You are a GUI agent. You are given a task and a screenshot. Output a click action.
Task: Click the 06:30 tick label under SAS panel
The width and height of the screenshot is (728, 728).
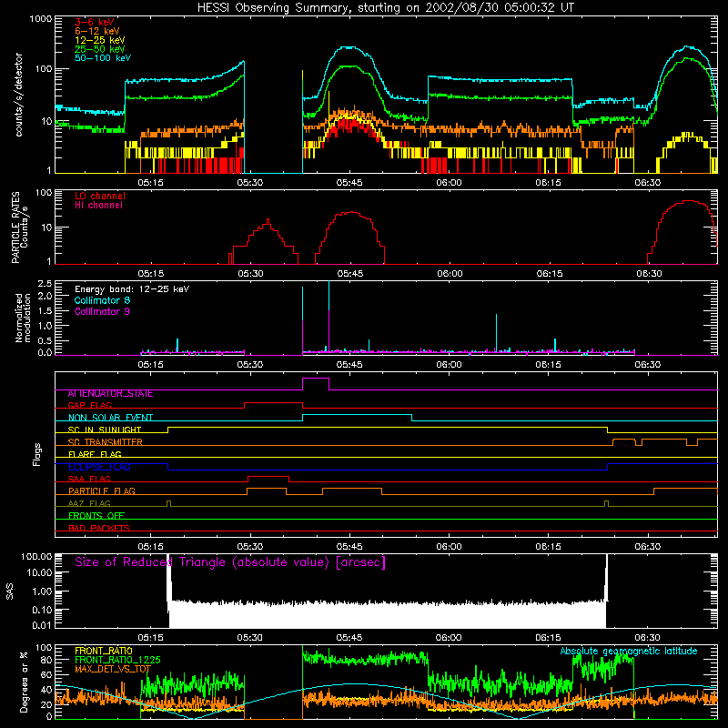(648, 638)
